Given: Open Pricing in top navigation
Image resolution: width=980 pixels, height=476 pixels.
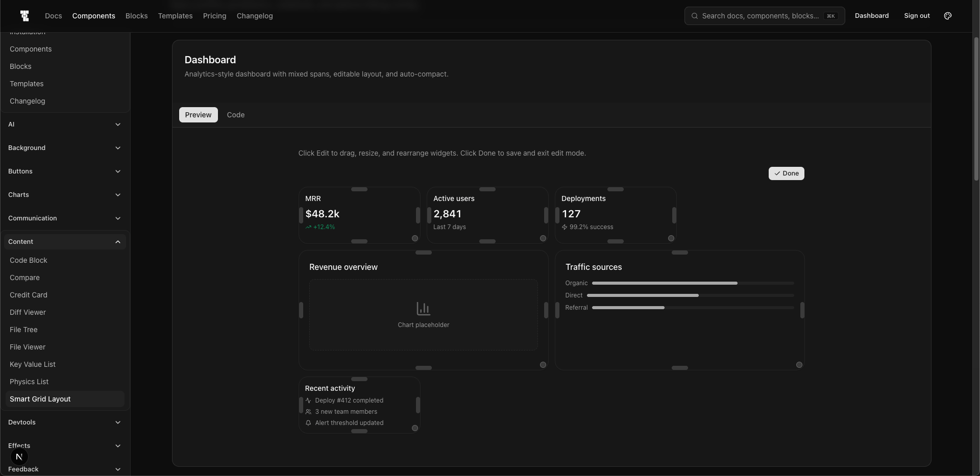Looking at the screenshot, I should (x=215, y=16).
